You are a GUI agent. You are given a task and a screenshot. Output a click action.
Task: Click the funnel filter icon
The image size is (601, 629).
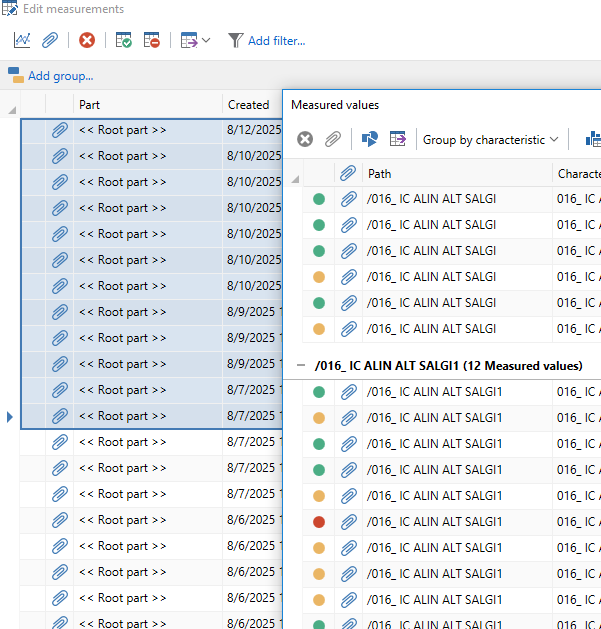click(235, 40)
